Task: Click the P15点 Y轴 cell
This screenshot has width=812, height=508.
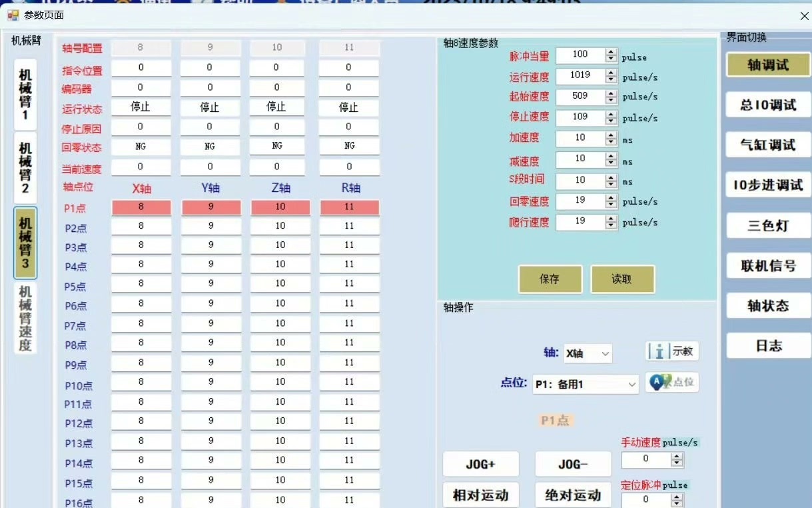Action: tap(211, 480)
